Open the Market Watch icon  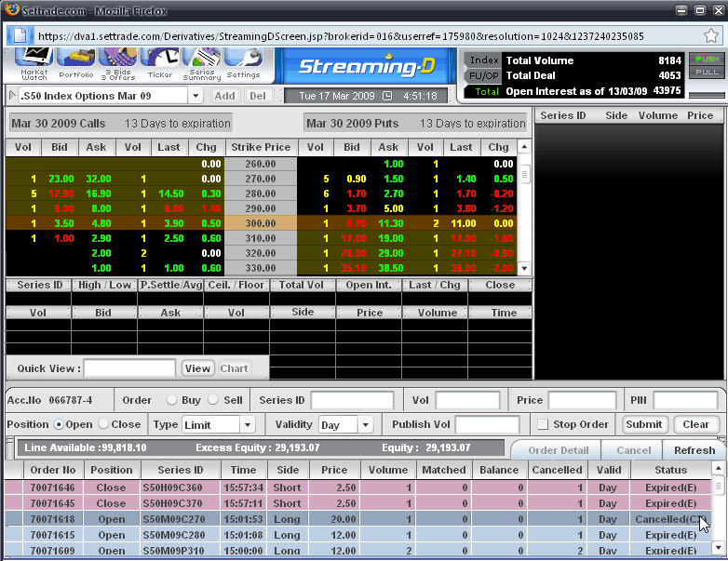pos(34,62)
